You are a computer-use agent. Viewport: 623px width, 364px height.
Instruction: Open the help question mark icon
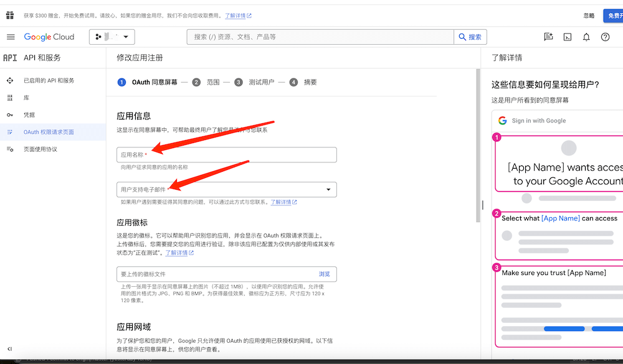coord(605,37)
